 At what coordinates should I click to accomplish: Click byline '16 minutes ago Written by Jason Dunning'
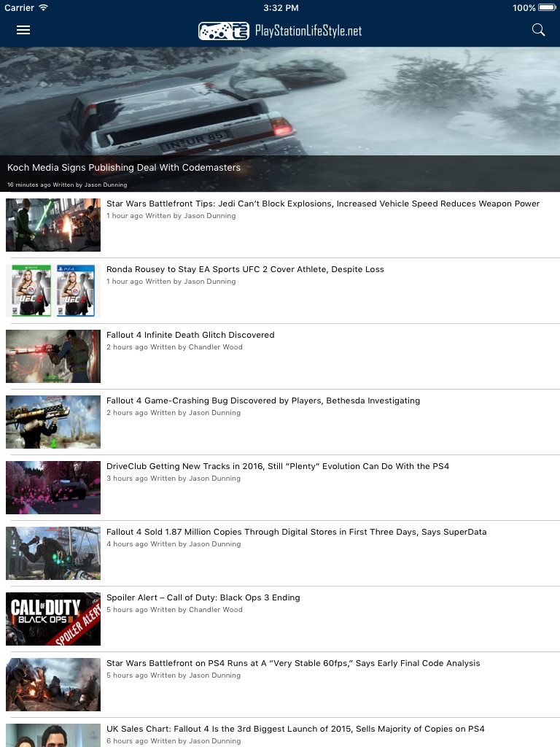click(67, 185)
